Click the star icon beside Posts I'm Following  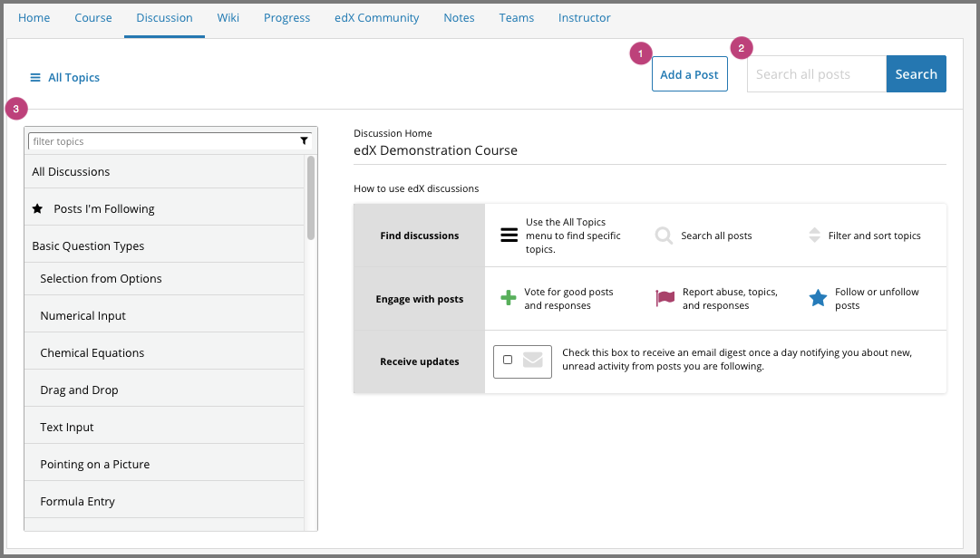pos(37,208)
